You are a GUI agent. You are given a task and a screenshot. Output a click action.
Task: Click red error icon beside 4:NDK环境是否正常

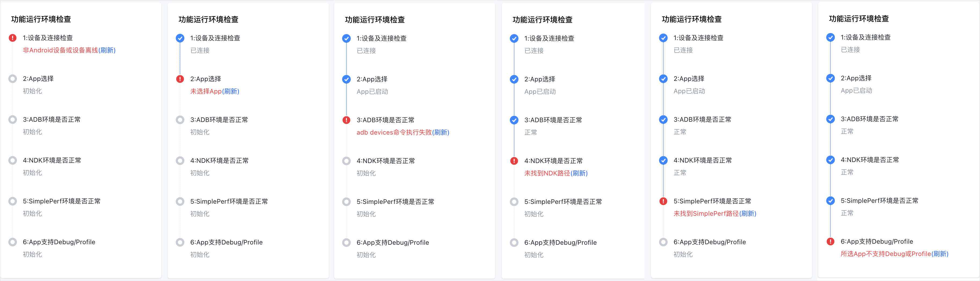[x=514, y=161]
